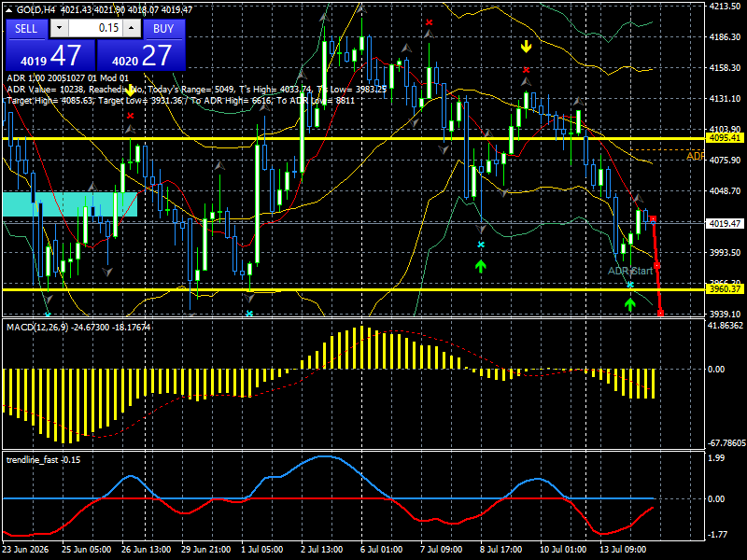Viewport: 747px width, 560px height.
Task: Click the red x marker near top at 7 Jul
Action: tap(430, 22)
